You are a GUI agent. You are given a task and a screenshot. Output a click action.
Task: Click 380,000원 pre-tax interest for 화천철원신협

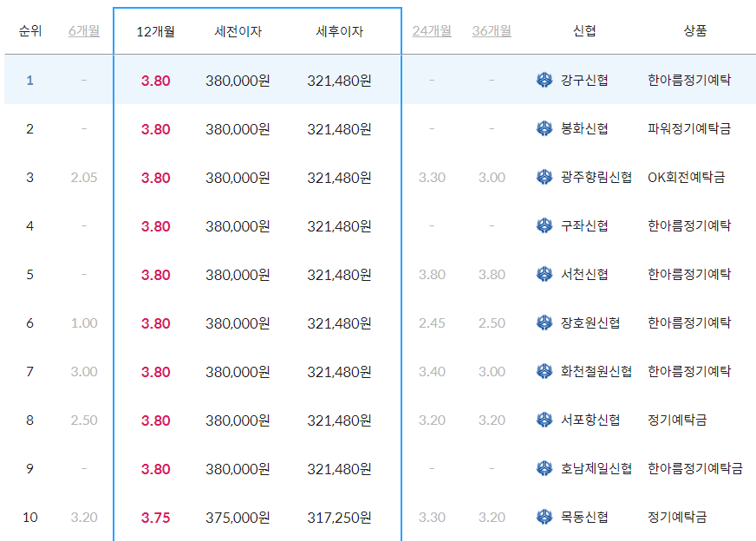(x=238, y=372)
